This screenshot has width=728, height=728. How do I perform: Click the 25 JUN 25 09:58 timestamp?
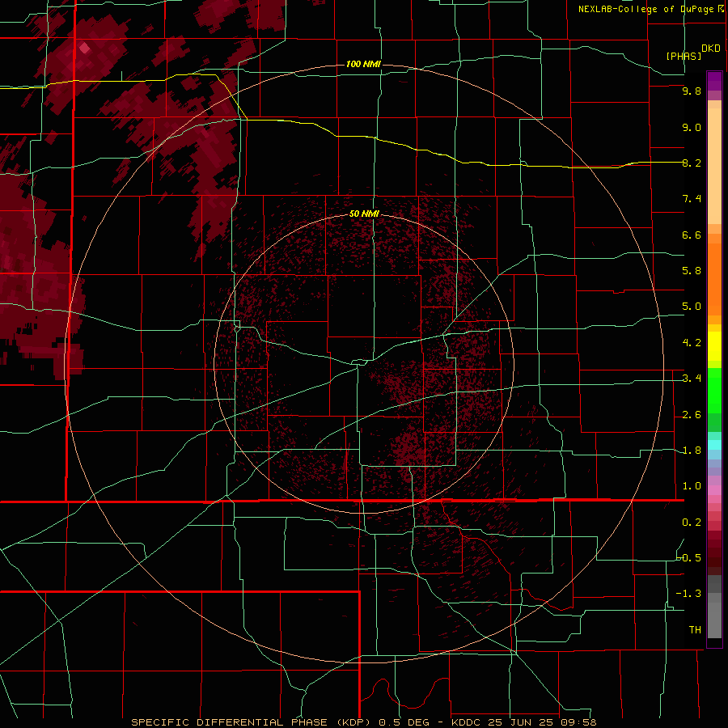pos(542,722)
